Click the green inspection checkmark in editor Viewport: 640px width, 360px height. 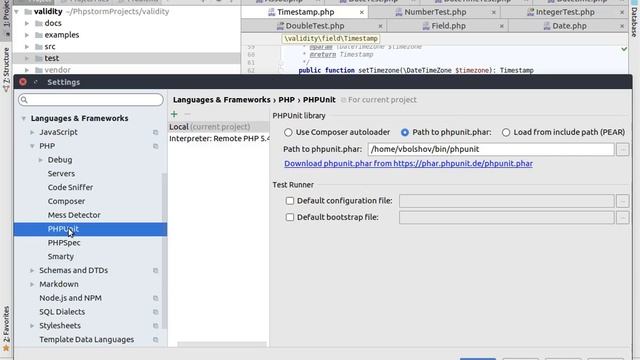point(624,49)
